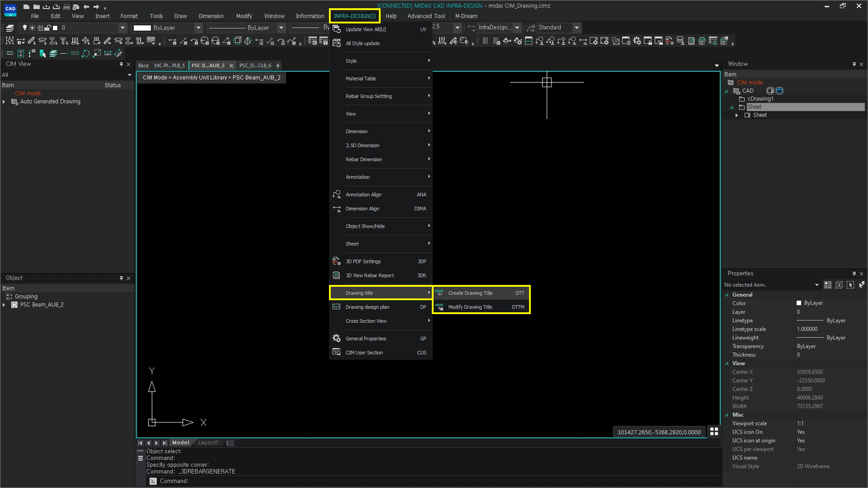Toggle the layer lock padlock icon
This screenshot has height=488, width=868.
(x=48, y=28)
